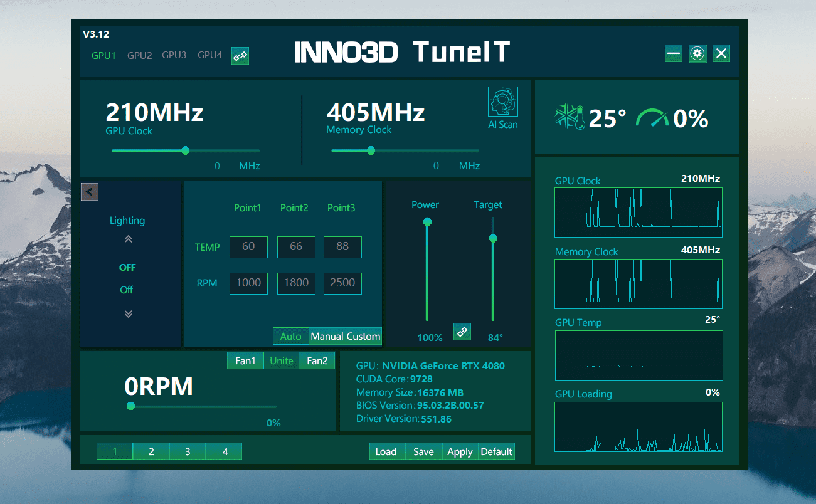Click the Point3 RPM field showing 2500
Viewport: 816px width, 504px height.
342,283
